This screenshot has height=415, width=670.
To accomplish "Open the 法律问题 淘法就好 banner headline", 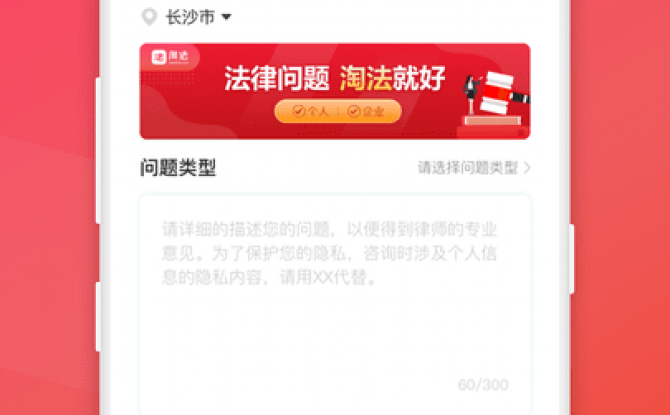I will 335,79.
